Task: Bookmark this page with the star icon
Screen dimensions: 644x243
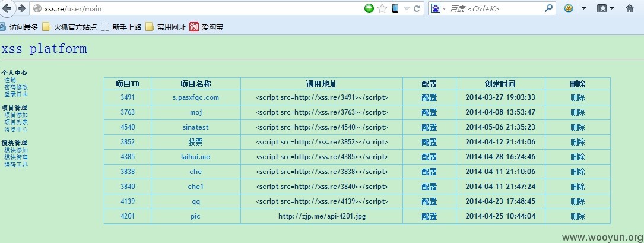Action: (x=382, y=8)
